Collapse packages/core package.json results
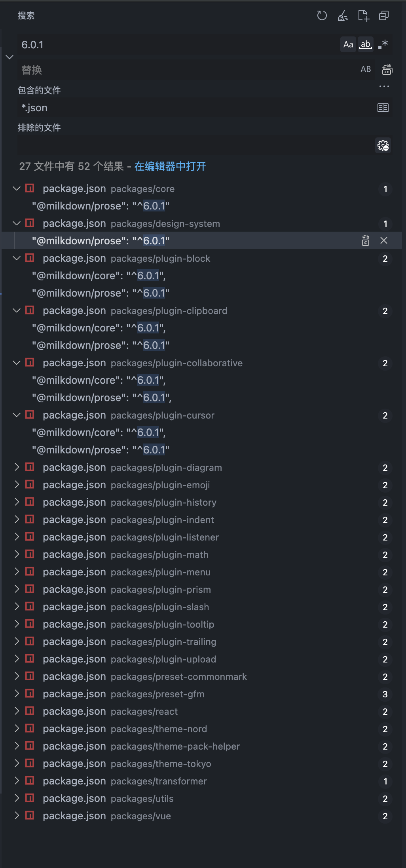 click(x=17, y=188)
